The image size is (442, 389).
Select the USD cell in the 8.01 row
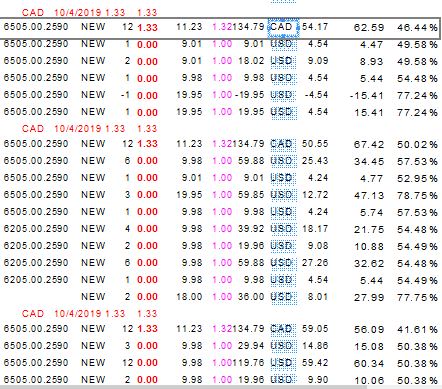click(x=284, y=297)
